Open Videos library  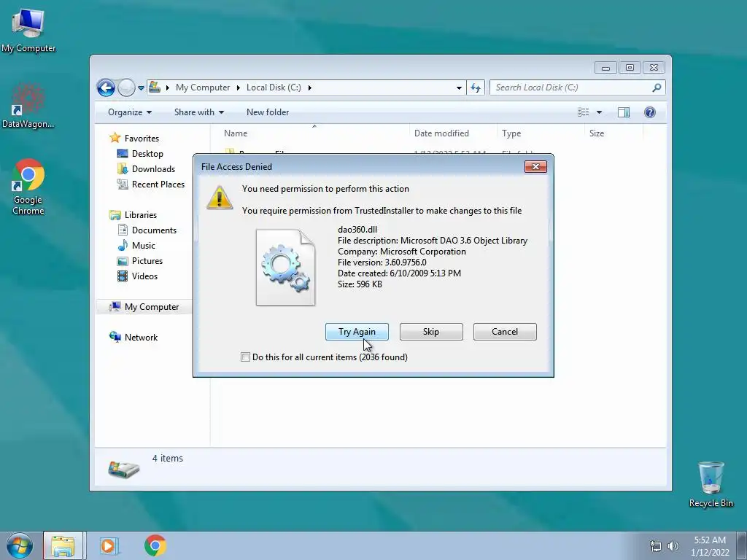(x=144, y=276)
